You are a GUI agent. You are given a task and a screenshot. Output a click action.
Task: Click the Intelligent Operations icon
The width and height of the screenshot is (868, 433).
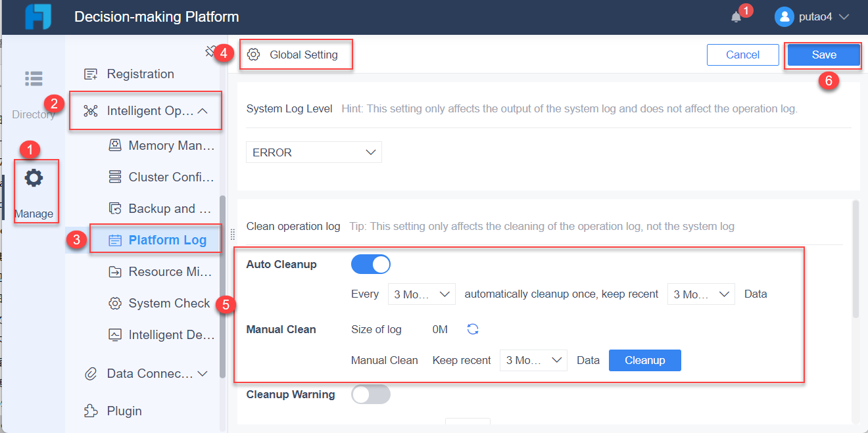click(91, 111)
